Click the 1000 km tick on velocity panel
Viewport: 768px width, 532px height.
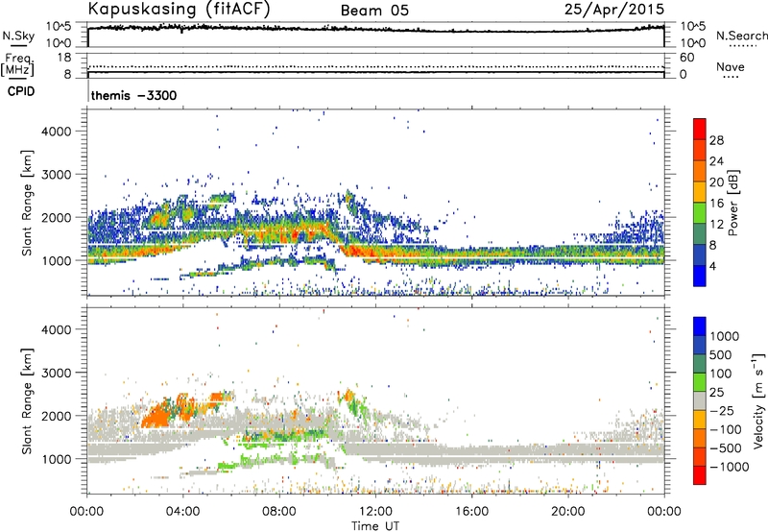56,459
